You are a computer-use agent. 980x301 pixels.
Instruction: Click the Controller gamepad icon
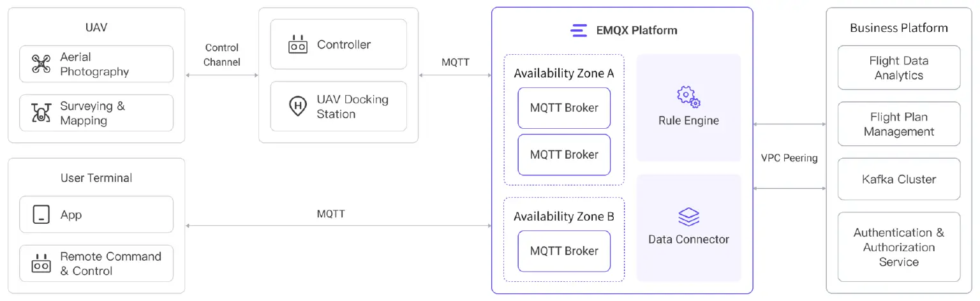[298, 45]
